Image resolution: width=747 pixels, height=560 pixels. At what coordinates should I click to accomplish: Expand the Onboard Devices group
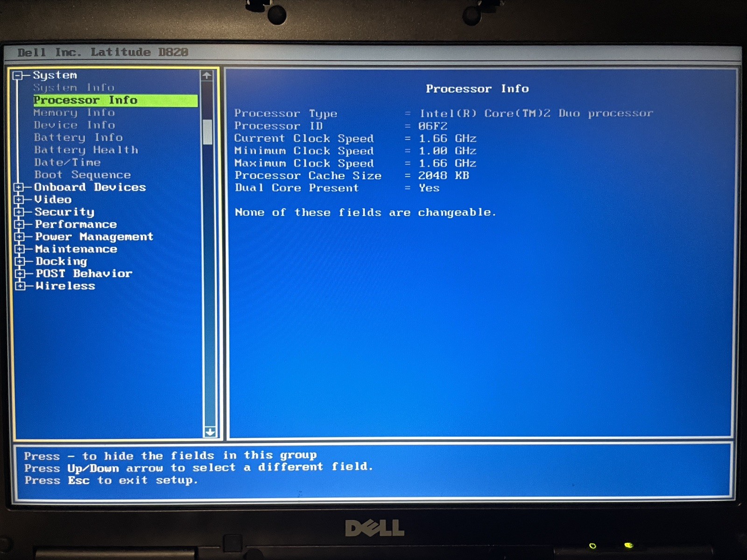(x=19, y=188)
